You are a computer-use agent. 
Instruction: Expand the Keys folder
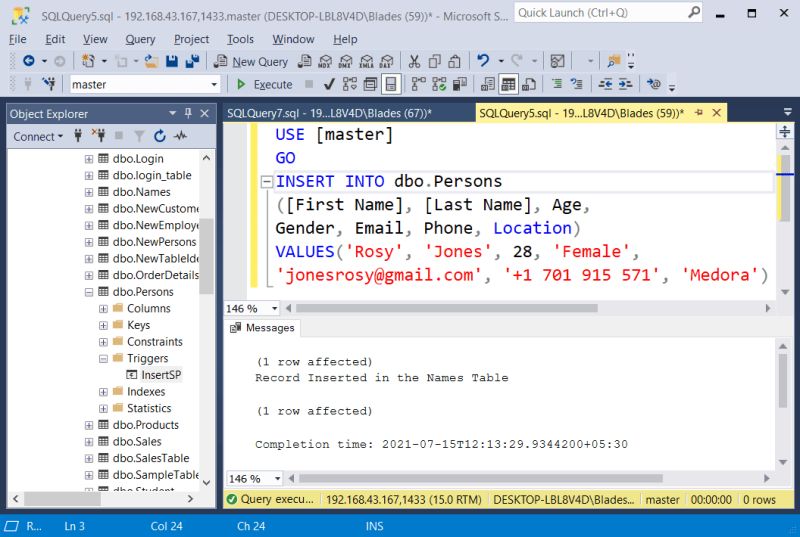point(103,325)
